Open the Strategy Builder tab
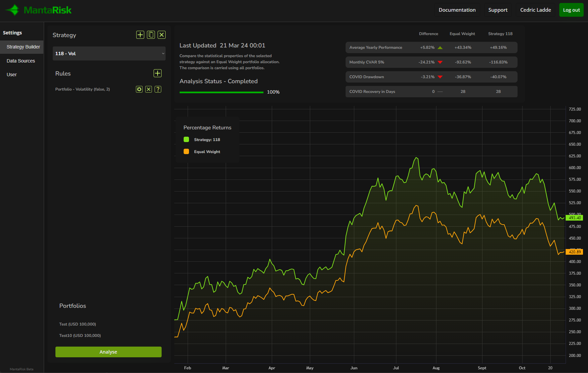Screen dimensions: 588x373 23,47
